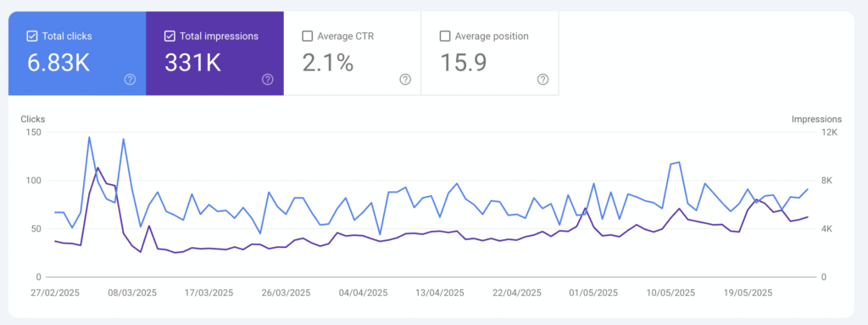The width and height of the screenshot is (868, 325).
Task: Select the 331K total impressions card
Action: [214, 53]
